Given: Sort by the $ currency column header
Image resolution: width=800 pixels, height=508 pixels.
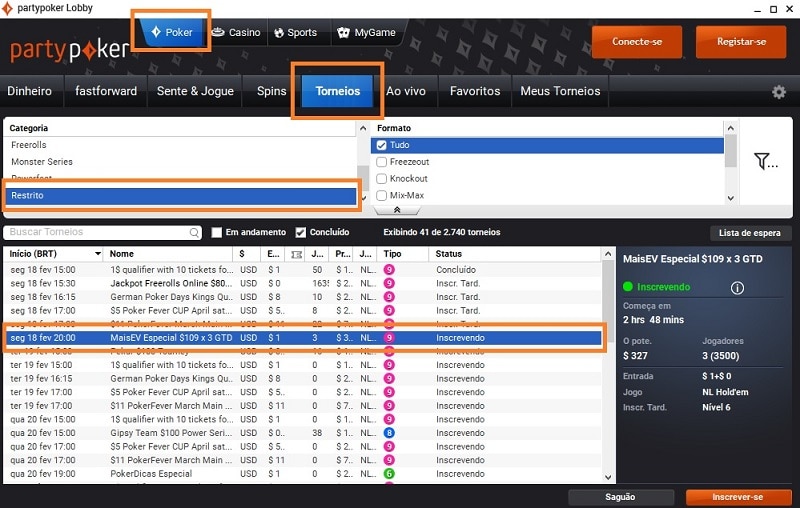Looking at the screenshot, I should point(247,254).
